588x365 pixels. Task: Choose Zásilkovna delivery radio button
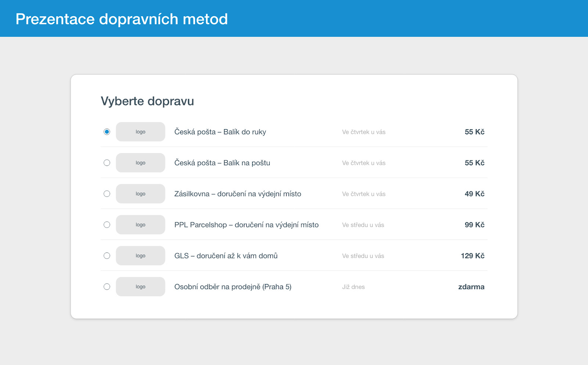(x=107, y=194)
